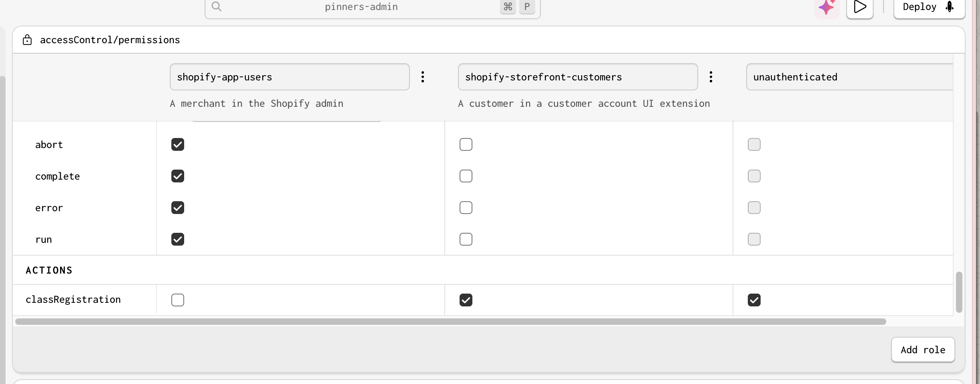This screenshot has height=384, width=980.
Task: Uncheck abort for shopify-app-users
Action: (x=178, y=144)
